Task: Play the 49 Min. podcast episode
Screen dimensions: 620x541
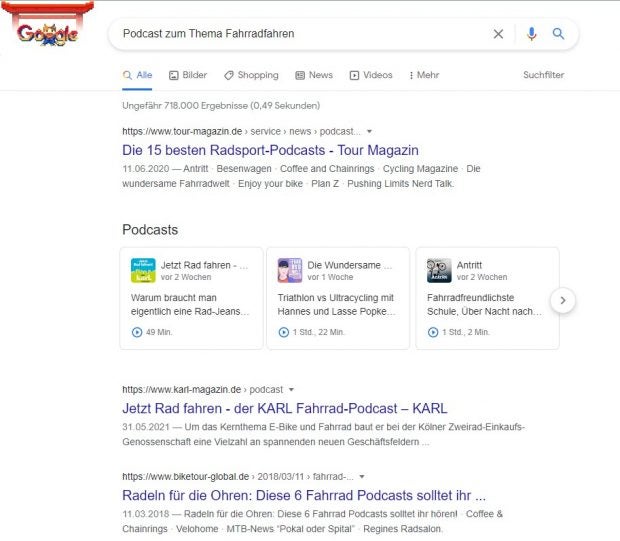Action: (137, 332)
